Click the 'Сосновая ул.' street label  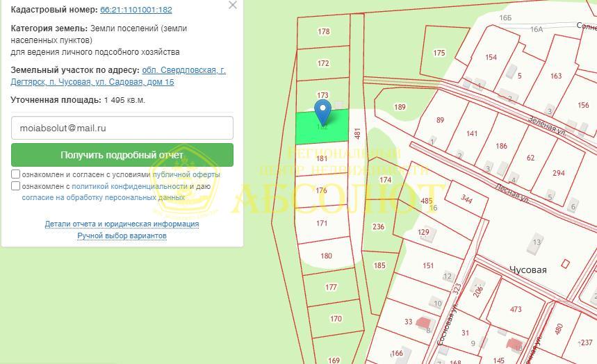click(449, 323)
